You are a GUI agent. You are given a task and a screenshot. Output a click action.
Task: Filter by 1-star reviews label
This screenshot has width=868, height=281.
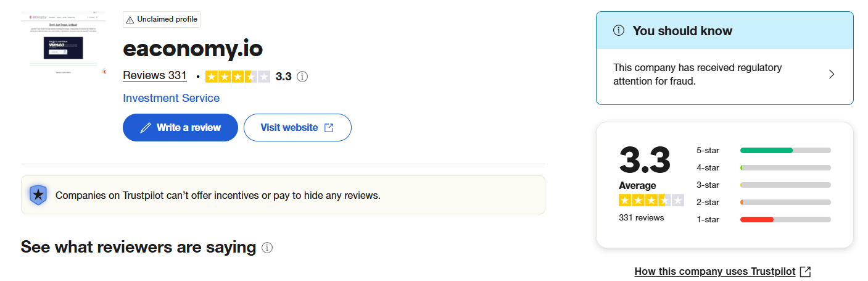[x=708, y=219]
